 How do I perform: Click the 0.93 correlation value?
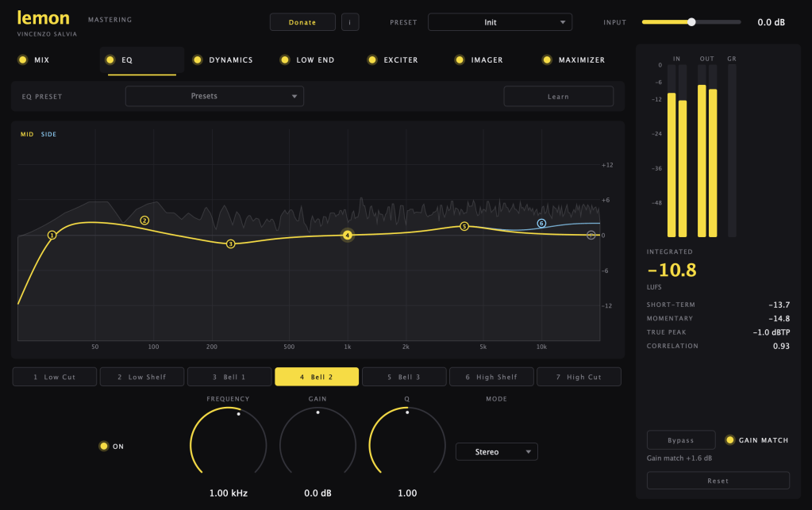[781, 346]
